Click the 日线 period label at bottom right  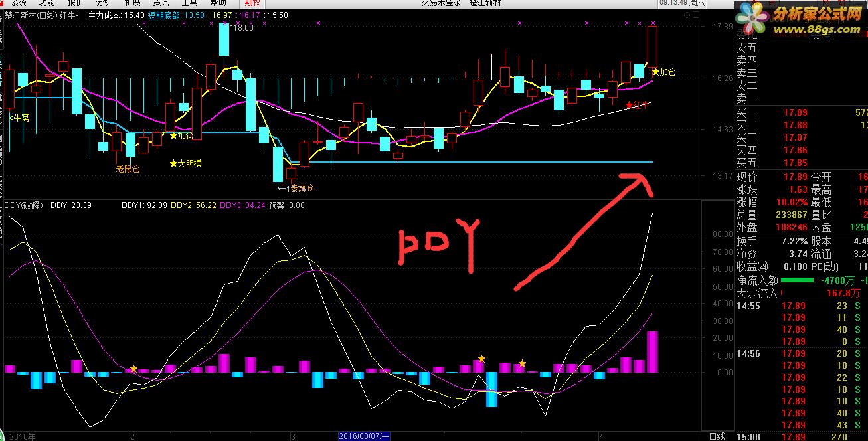tap(717, 436)
